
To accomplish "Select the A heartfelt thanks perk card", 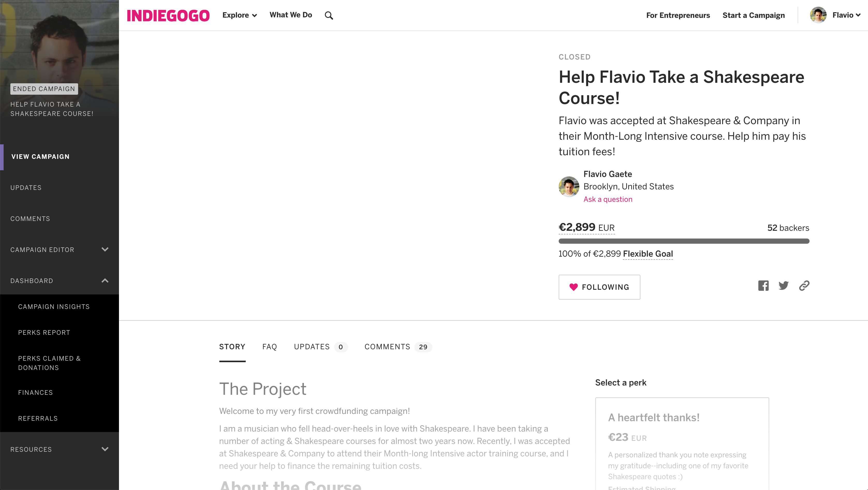I will coord(682,445).
